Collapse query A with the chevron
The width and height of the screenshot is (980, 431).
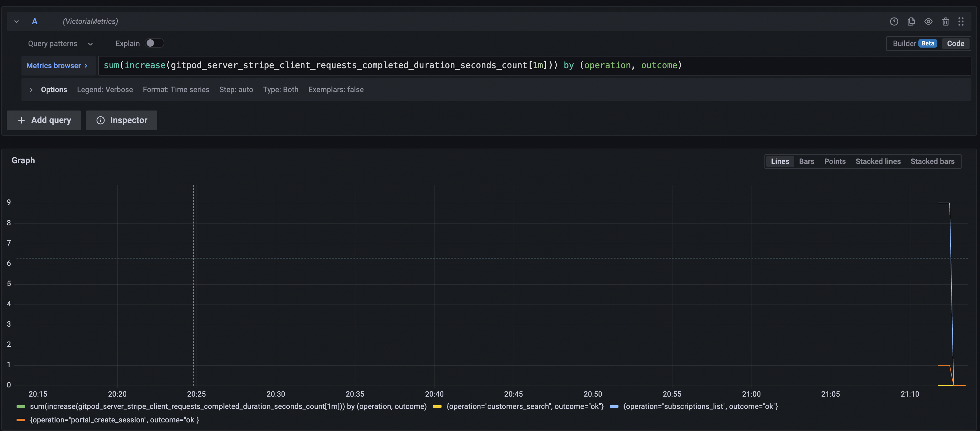pos(16,21)
